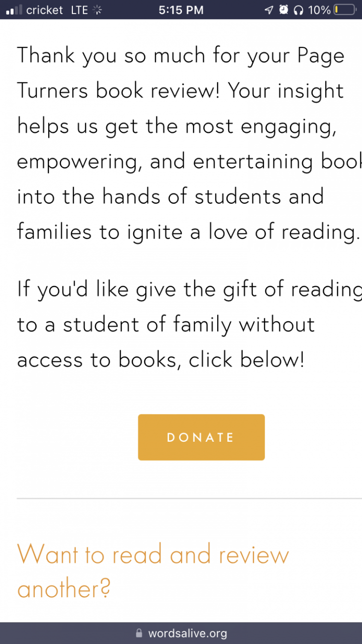Tap the headphones icon in status bar
362x644 pixels.
299,10
